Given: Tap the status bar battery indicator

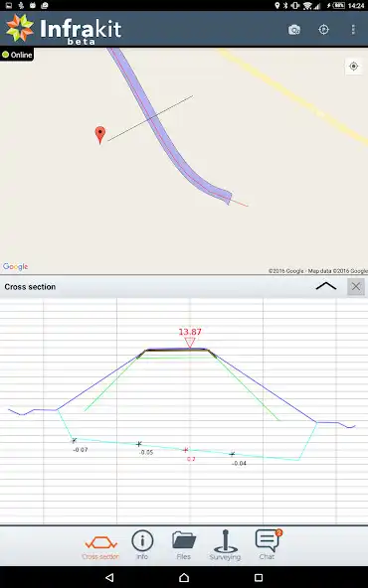Looking at the screenshot, I should click(x=338, y=5).
